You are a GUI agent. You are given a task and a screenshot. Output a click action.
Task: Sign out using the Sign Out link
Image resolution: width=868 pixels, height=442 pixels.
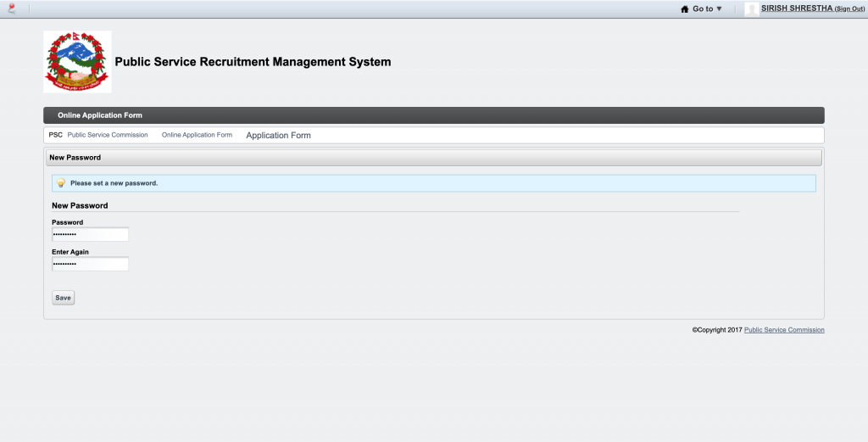(x=849, y=9)
